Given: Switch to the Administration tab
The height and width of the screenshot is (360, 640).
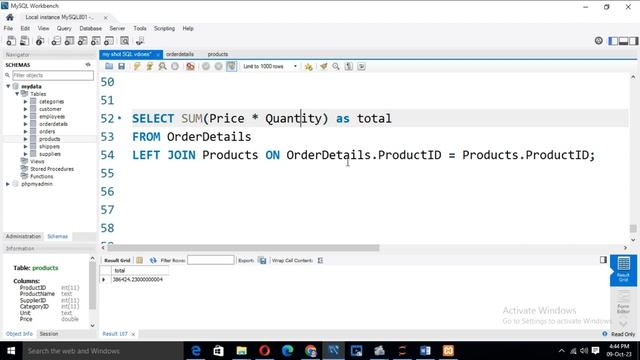Looking at the screenshot, I should coord(23,236).
